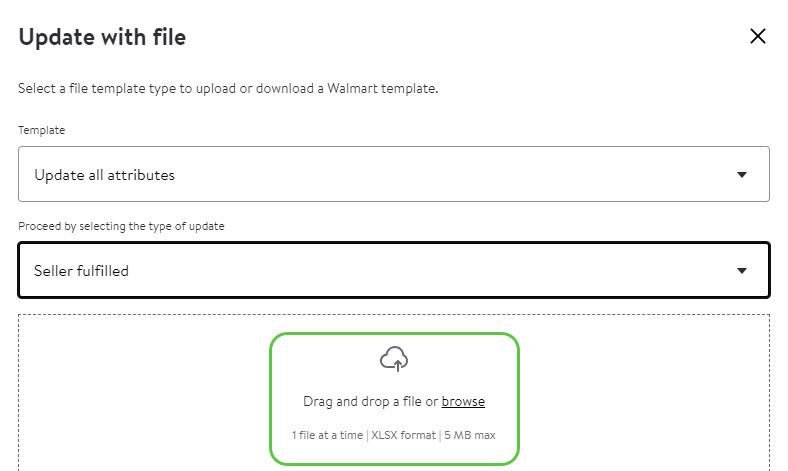Close the Update with file dialog
The width and height of the screenshot is (788, 471).
pos(757,36)
